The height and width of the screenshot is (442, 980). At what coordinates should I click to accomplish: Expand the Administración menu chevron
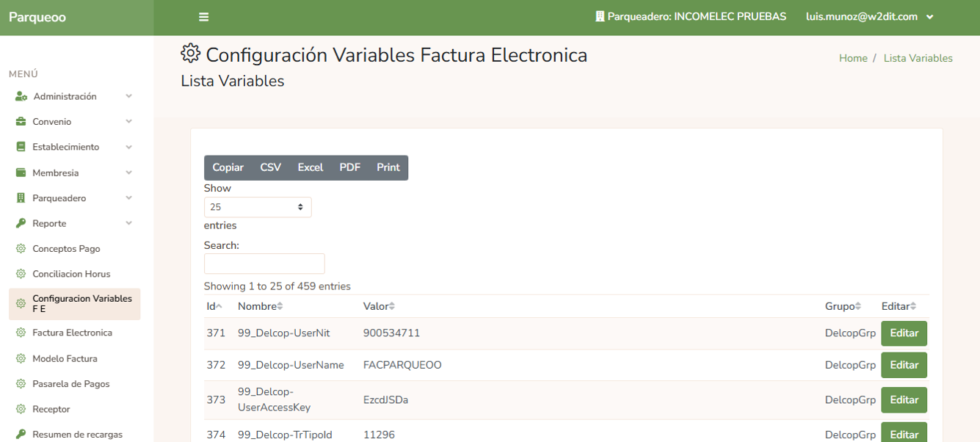pyautogui.click(x=128, y=96)
